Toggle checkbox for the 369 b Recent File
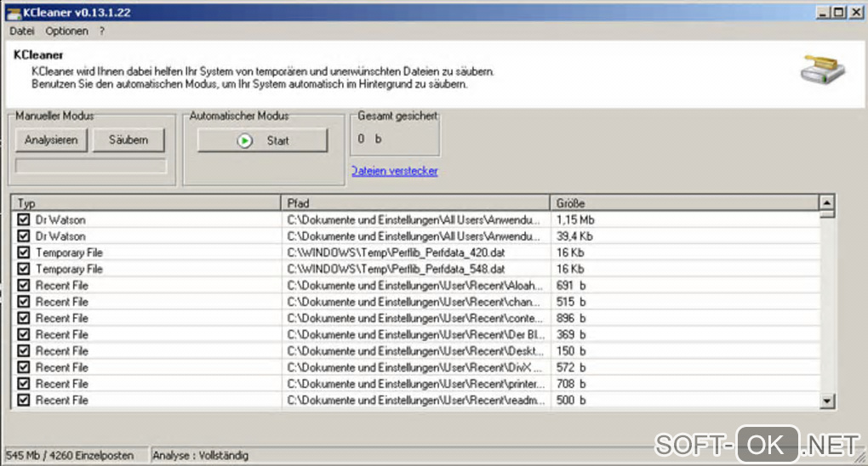The height and width of the screenshot is (466, 868). 23,334
